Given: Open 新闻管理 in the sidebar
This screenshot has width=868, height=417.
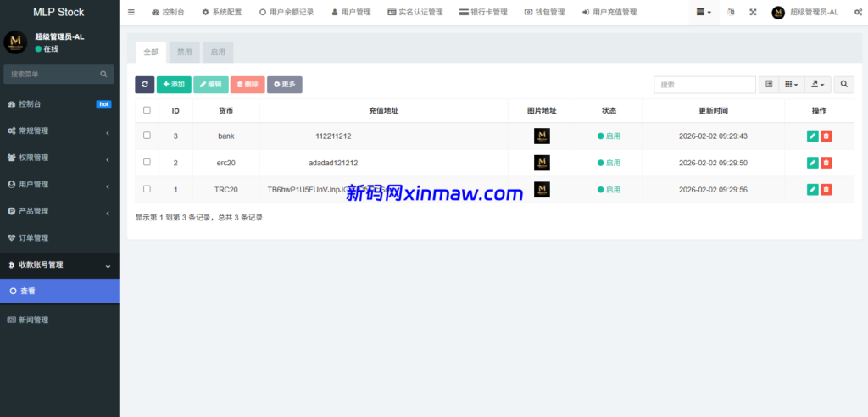Looking at the screenshot, I should [59, 320].
